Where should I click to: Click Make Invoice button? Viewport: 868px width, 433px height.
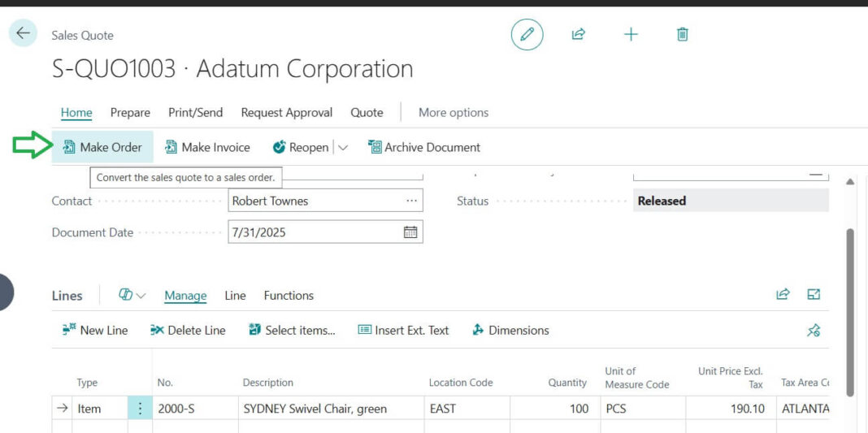pyautogui.click(x=207, y=148)
